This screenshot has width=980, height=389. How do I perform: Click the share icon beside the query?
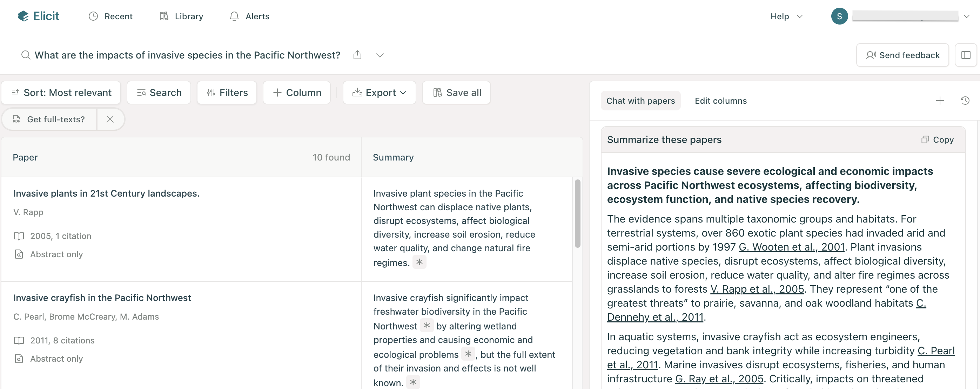tap(357, 55)
